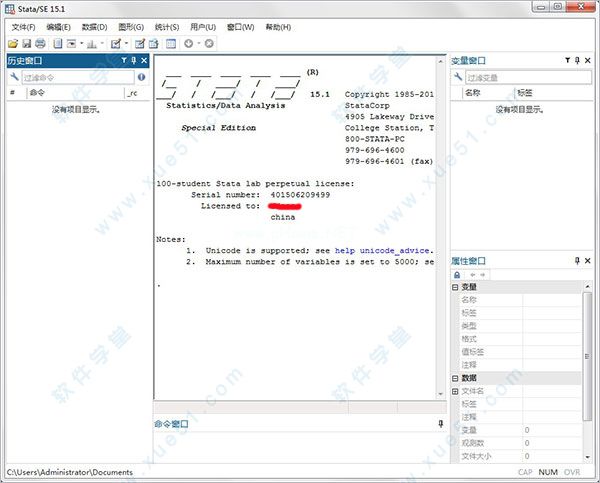Open the Data Editor (Browse) icon
Image resolution: width=600 pixels, height=483 pixels.
(x=153, y=44)
